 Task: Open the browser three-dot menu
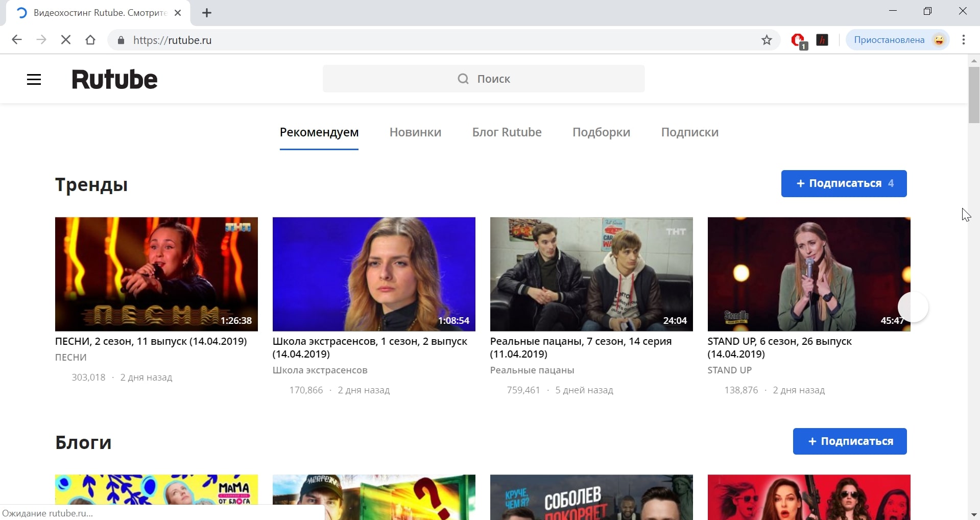pos(964,40)
